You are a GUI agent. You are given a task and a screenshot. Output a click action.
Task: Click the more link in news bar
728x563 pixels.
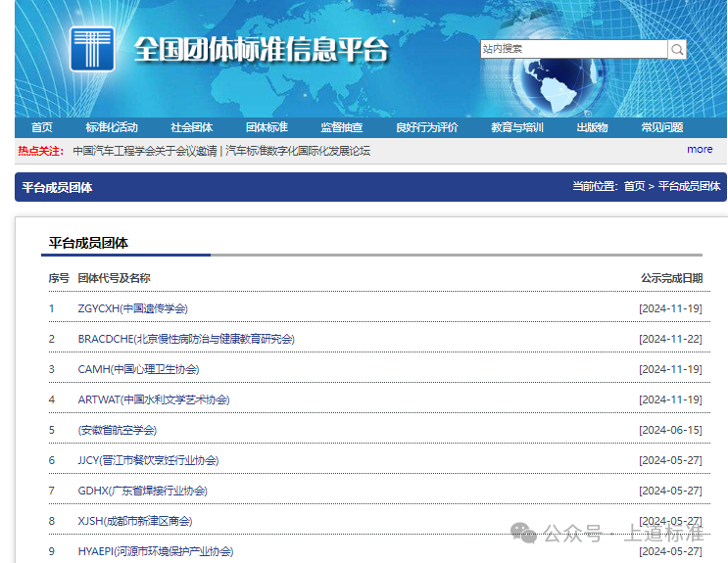pyautogui.click(x=700, y=150)
